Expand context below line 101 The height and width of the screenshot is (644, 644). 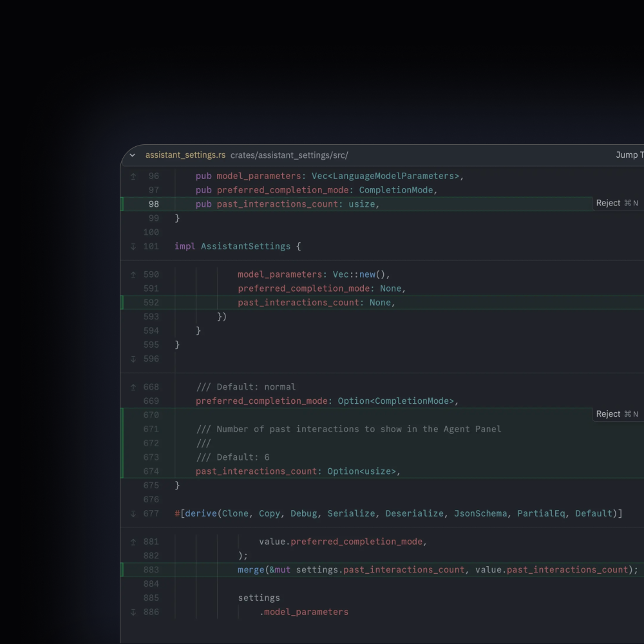pyautogui.click(x=133, y=247)
